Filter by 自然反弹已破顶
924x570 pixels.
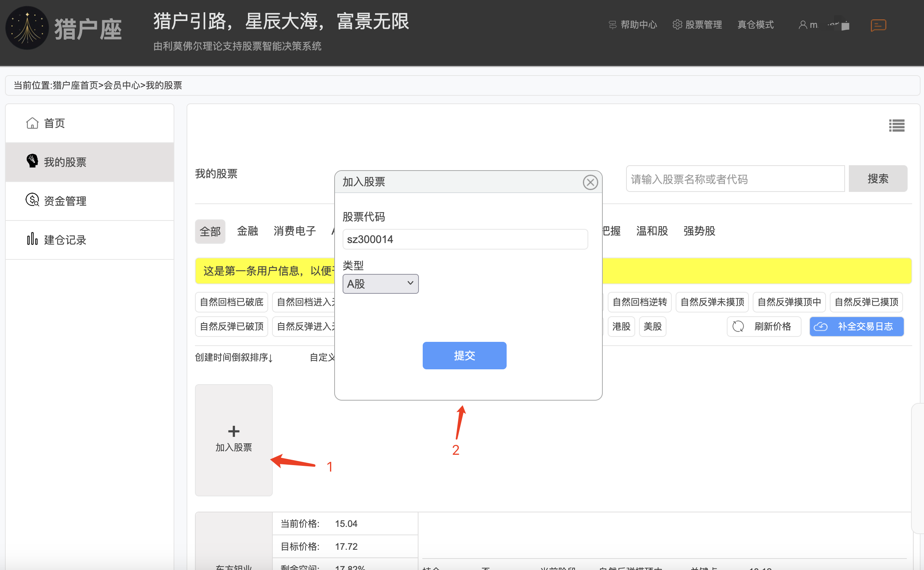click(232, 327)
